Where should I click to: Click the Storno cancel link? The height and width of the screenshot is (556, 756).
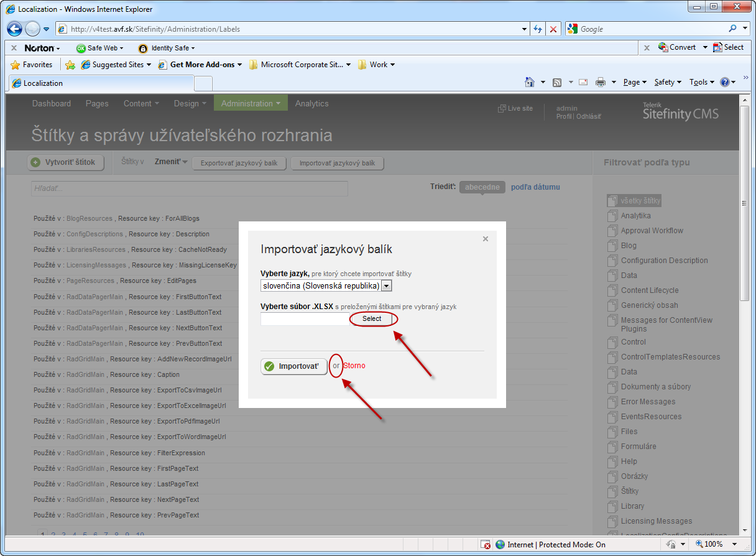pos(354,366)
